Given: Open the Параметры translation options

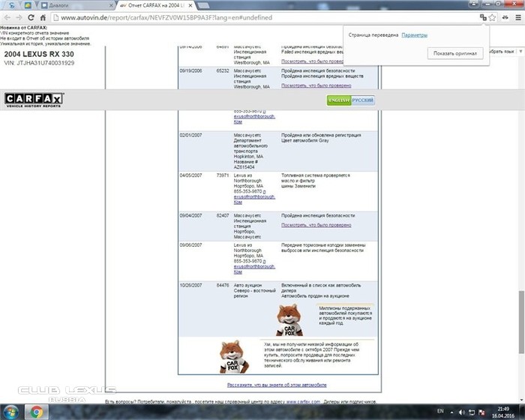Looking at the screenshot, I should [414, 35].
